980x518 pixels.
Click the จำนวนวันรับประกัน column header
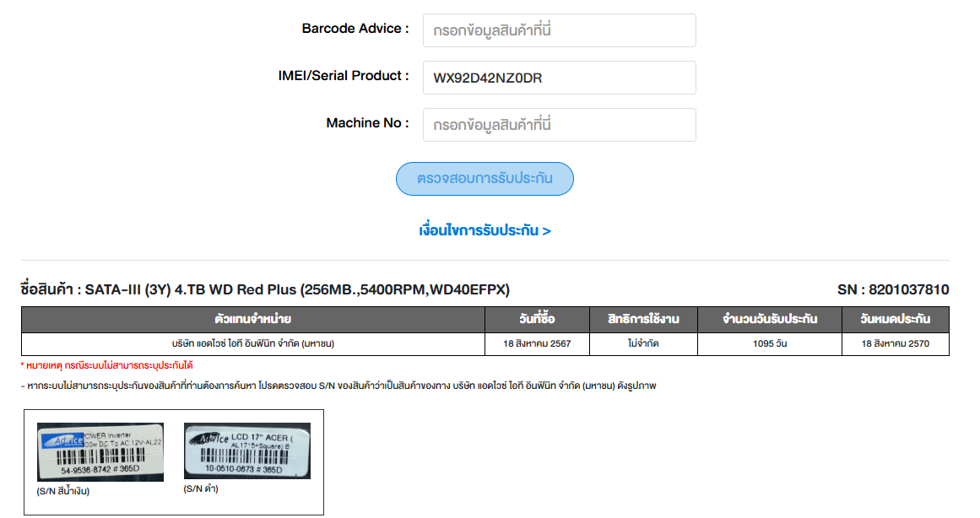pyautogui.click(x=769, y=319)
